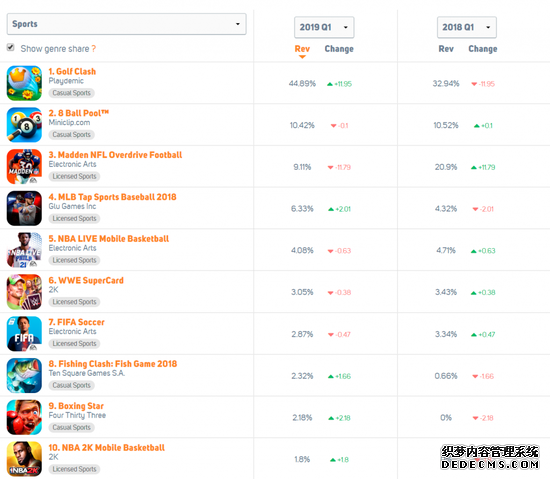Expand the 2019 Q1 period dropdown
The height and width of the screenshot is (479, 550).
(x=324, y=27)
